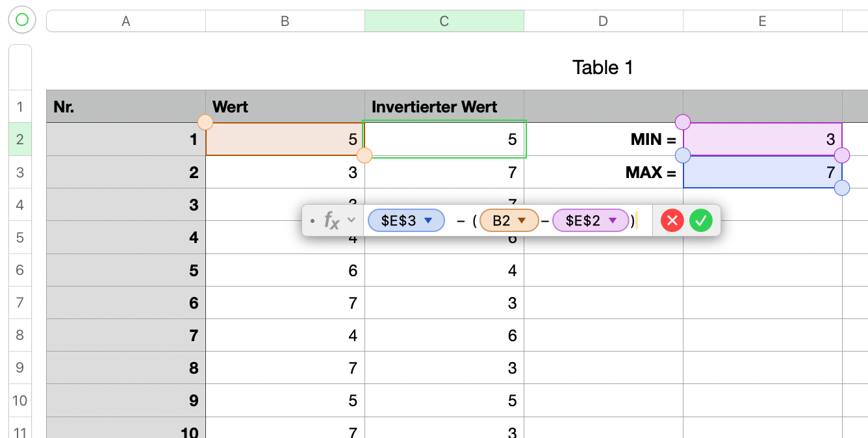Select row 2 header

tap(19, 139)
